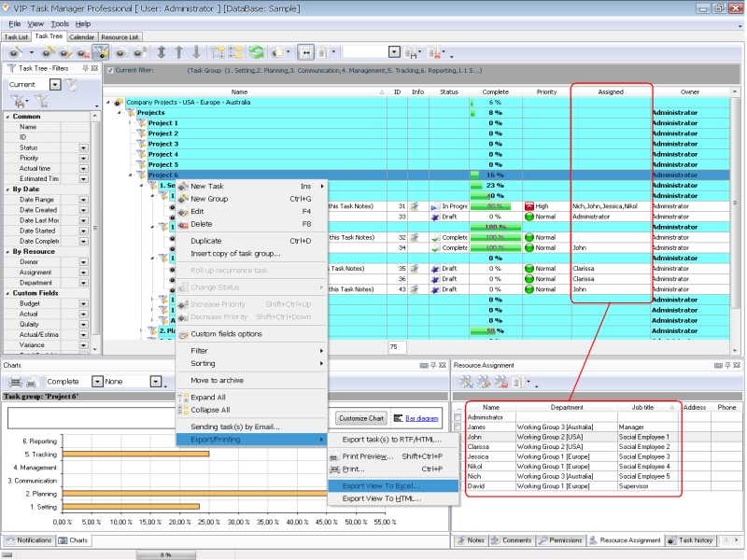Toggle the Current filter checkbox
747x560 pixels.
[x=110, y=70]
